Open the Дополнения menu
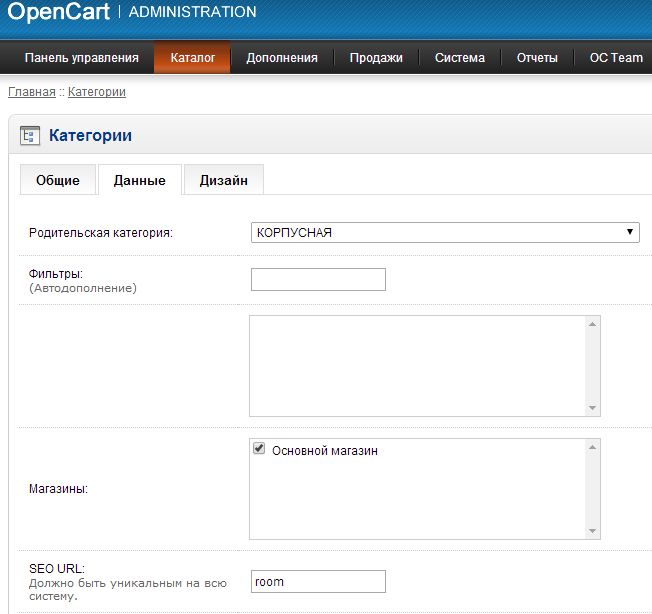The width and height of the screenshot is (652, 614). point(282,58)
